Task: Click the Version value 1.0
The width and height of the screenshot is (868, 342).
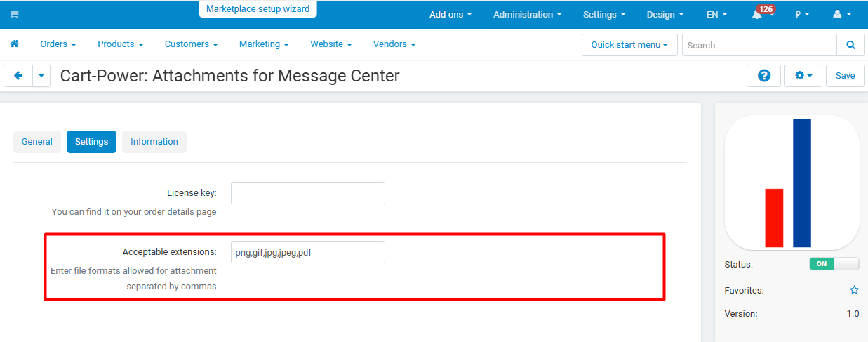Action: (853, 314)
